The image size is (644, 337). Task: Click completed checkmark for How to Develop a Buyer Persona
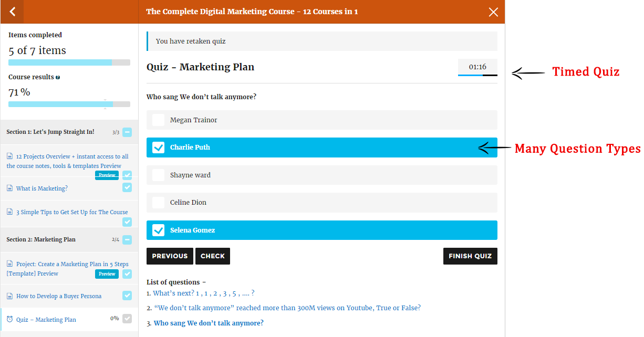tap(127, 296)
